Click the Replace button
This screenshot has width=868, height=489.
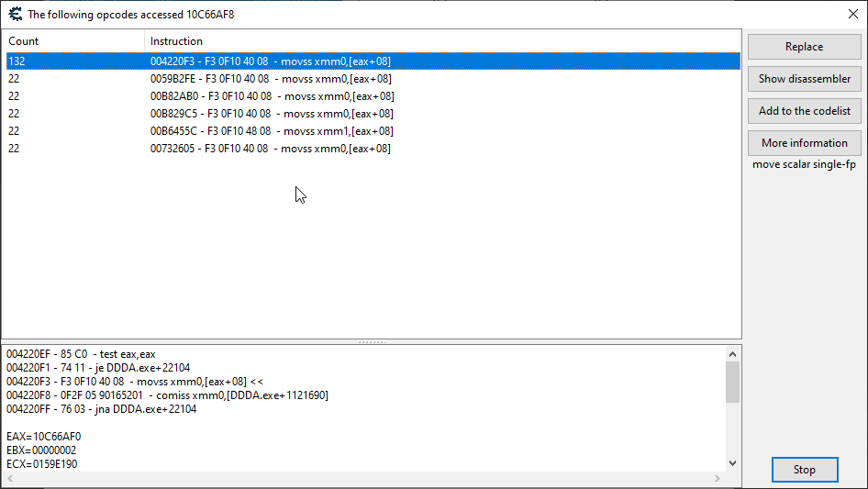click(x=804, y=47)
